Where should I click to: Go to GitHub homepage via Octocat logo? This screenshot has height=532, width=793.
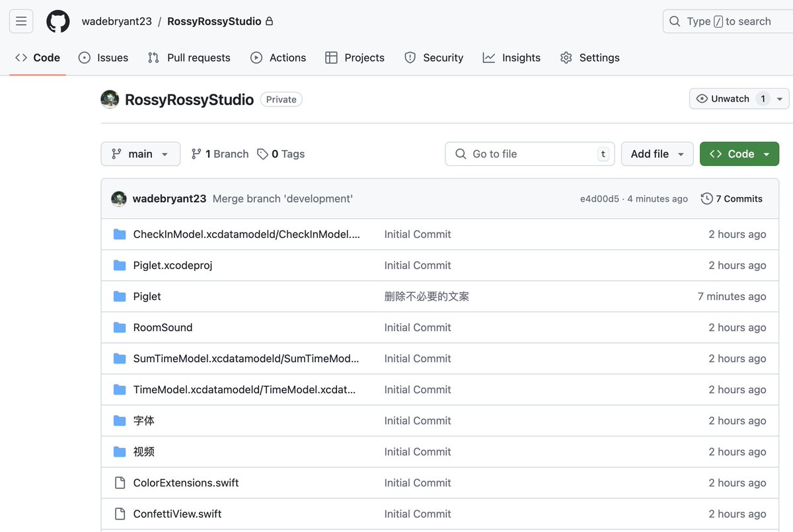click(58, 21)
